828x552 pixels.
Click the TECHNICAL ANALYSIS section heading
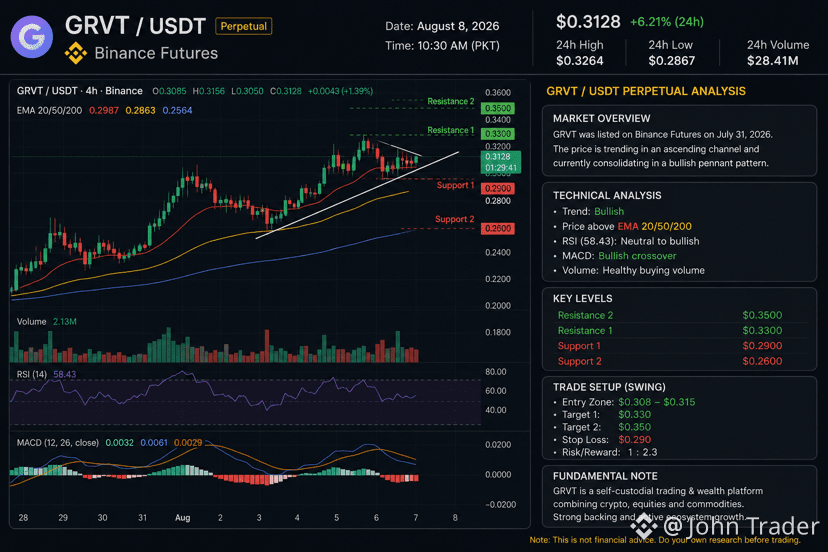click(x=607, y=195)
